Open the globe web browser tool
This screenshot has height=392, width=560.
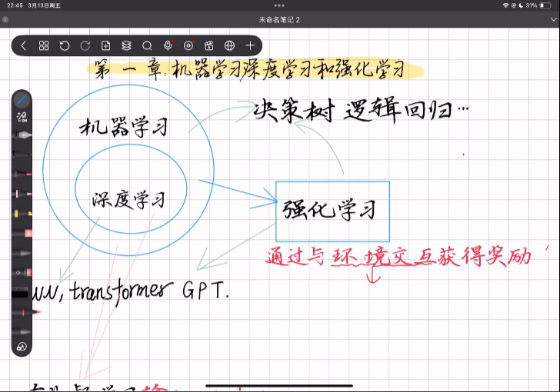pos(230,45)
